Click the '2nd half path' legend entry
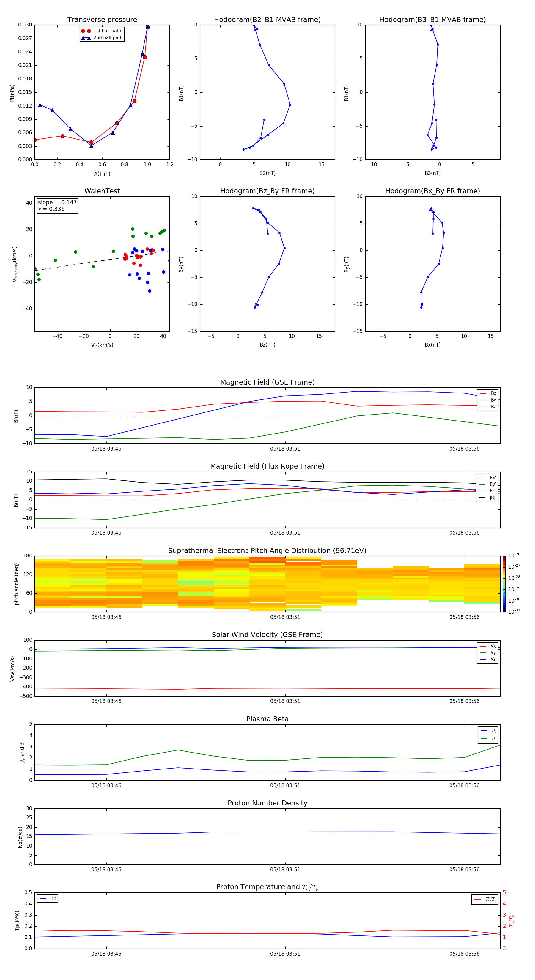 tap(102, 38)
